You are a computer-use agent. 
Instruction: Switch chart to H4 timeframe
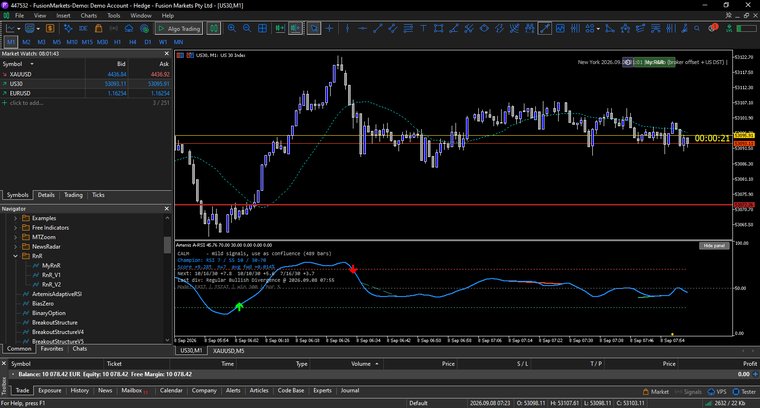[x=132, y=42]
